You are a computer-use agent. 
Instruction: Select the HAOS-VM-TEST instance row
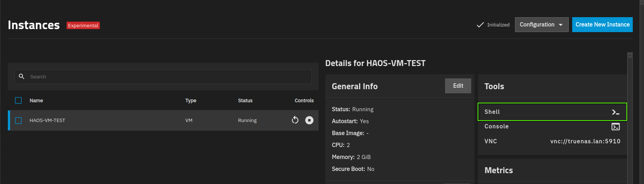pos(164,120)
